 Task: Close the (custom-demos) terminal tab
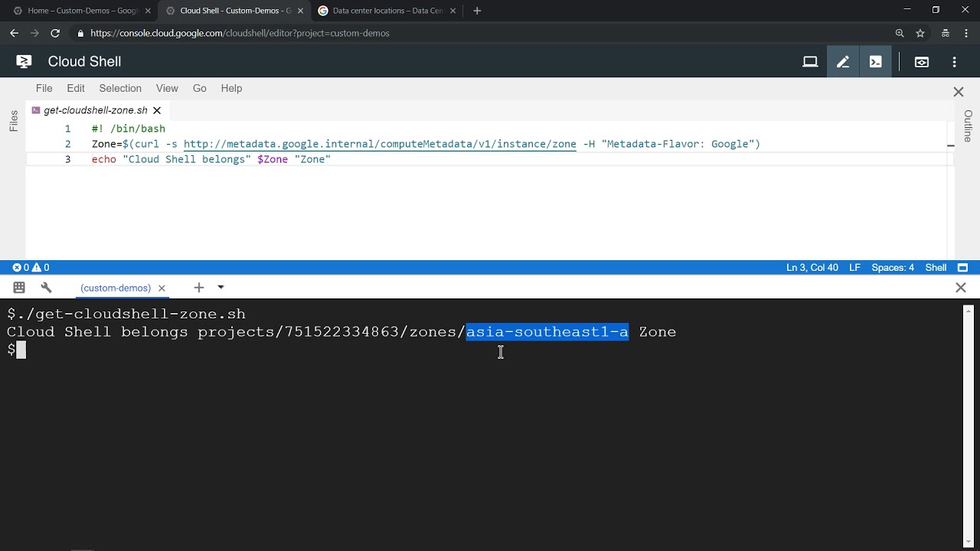(162, 289)
